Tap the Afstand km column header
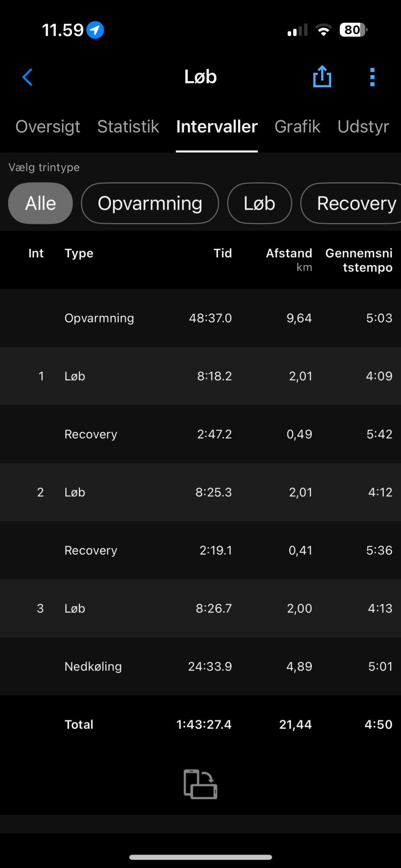The height and width of the screenshot is (868, 401). [289, 259]
